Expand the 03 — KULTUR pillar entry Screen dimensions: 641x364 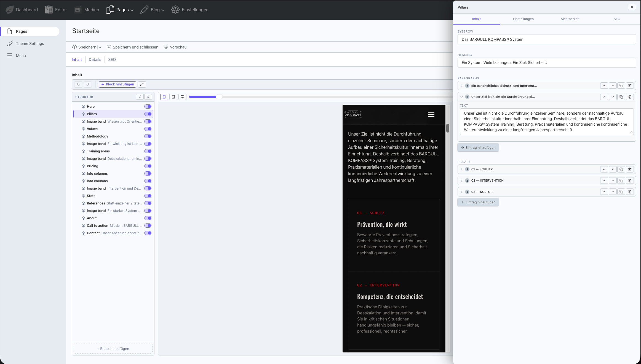pos(461,192)
